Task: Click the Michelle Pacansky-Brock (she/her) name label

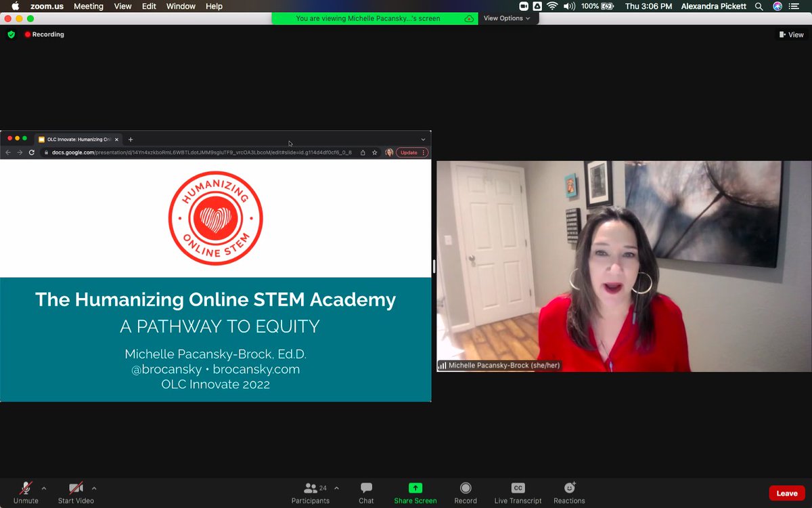Action: [499, 366]
